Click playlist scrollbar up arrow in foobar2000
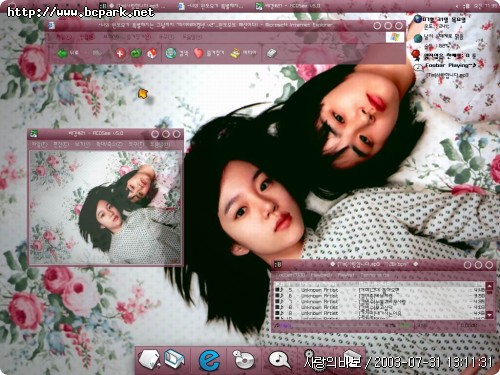 (x=489, y=286)
